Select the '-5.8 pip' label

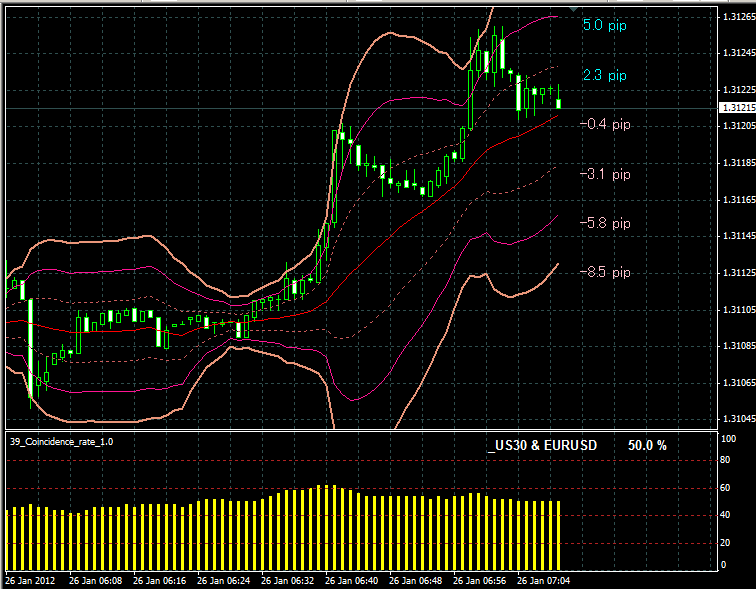(x=605, y=223)
